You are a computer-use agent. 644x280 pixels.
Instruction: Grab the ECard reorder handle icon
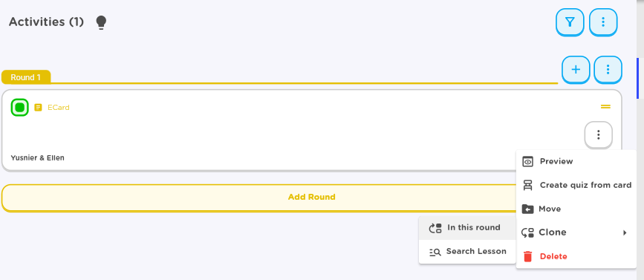tap(605, 106)
